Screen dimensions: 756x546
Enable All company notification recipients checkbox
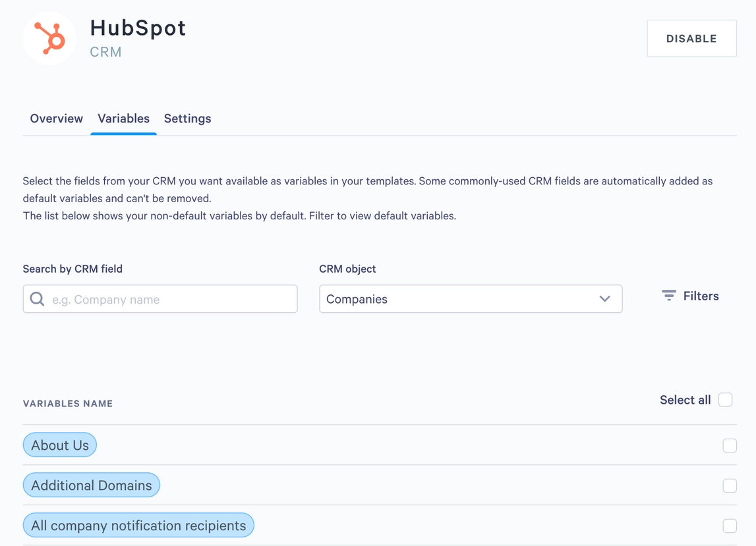coord(730,526)
